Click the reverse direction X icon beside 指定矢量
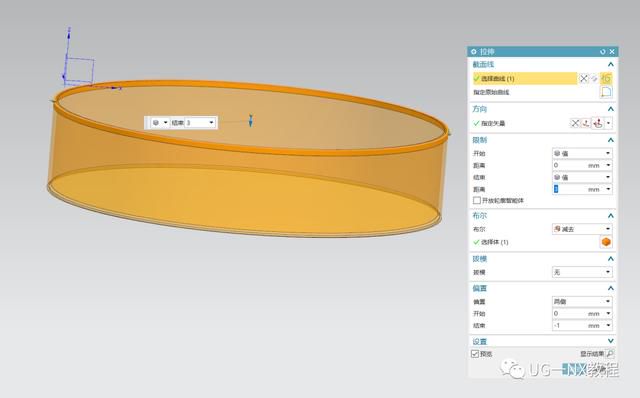Viewport: 640px width, 398px height. [575, 123]
